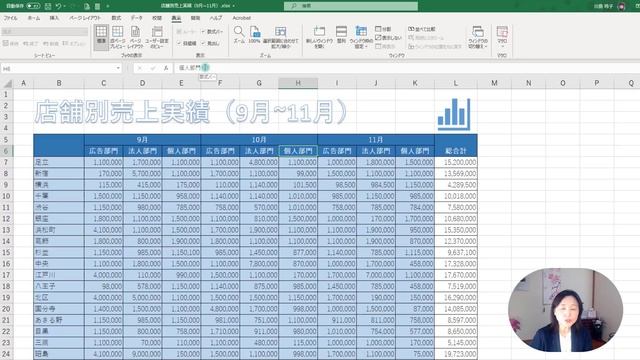Click the search box in title bar

[351, 6]
